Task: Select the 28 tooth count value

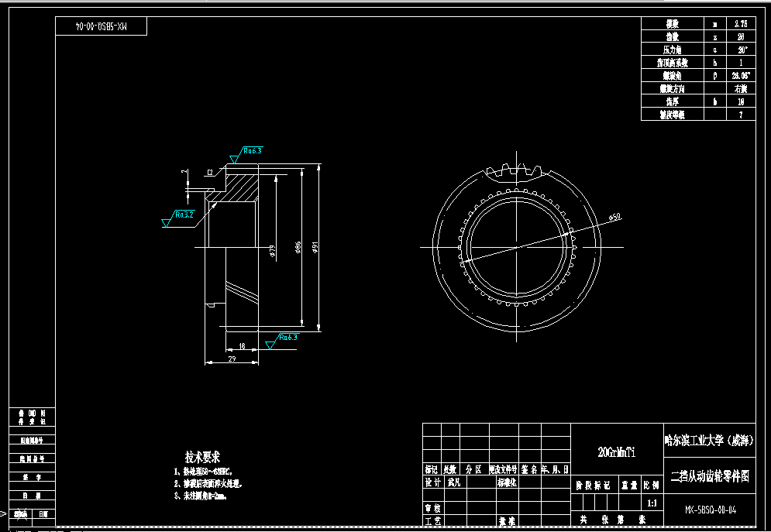Action: (741, 37)
